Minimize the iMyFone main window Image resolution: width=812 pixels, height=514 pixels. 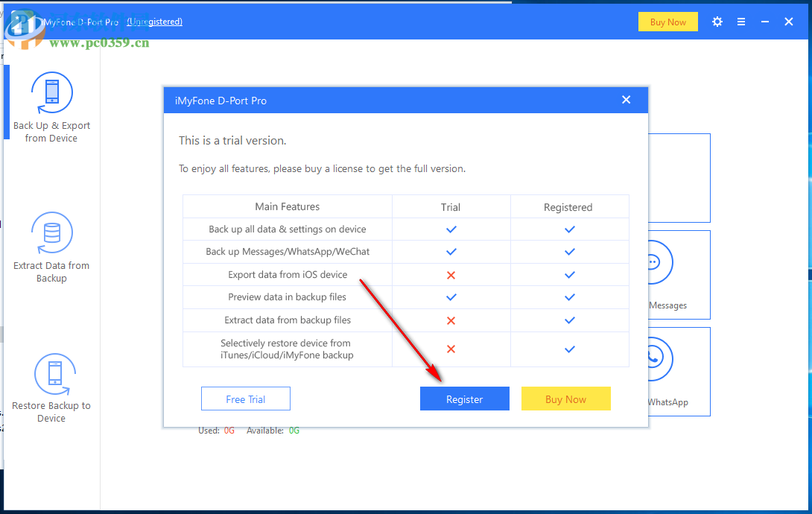tap(765, 22)
